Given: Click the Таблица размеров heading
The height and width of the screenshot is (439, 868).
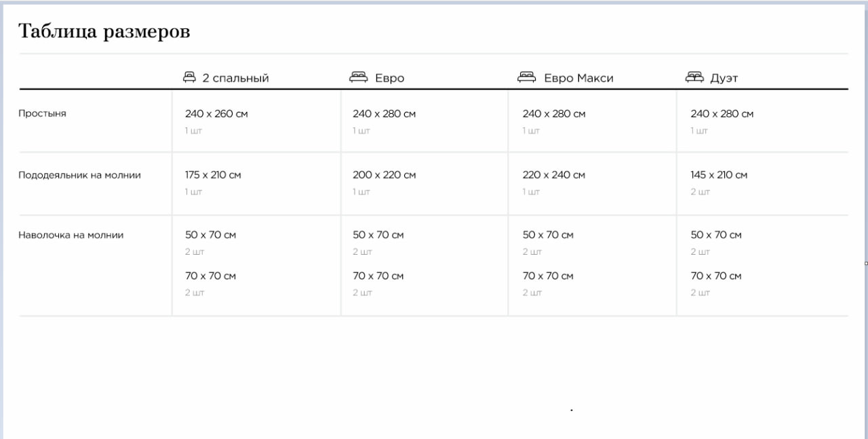Looking at the screenshot, I should click(104, 31).
